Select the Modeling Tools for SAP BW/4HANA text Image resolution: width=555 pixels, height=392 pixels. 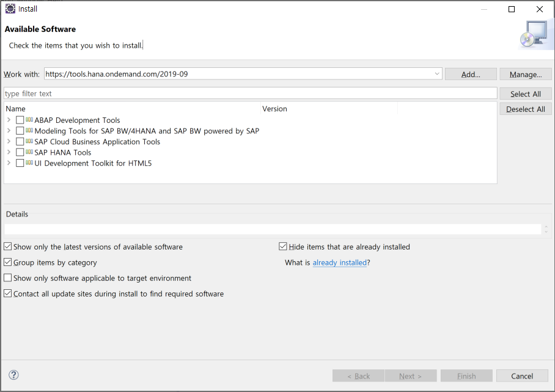click(x=147, y=131)
